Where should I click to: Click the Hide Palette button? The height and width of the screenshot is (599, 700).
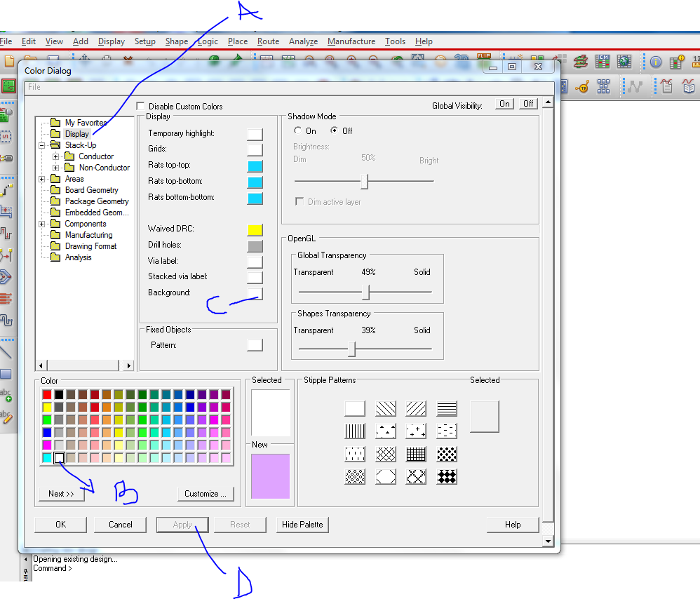point(302,525)
